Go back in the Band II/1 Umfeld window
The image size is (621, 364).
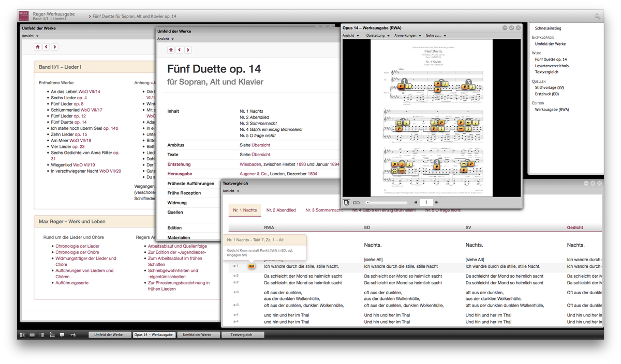tap(47, 47)
